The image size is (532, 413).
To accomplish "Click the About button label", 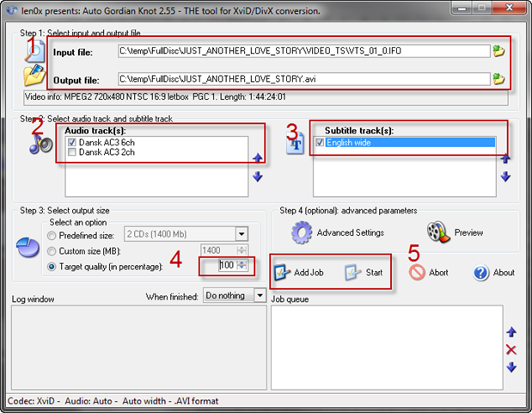I will [x=504, y=273].
